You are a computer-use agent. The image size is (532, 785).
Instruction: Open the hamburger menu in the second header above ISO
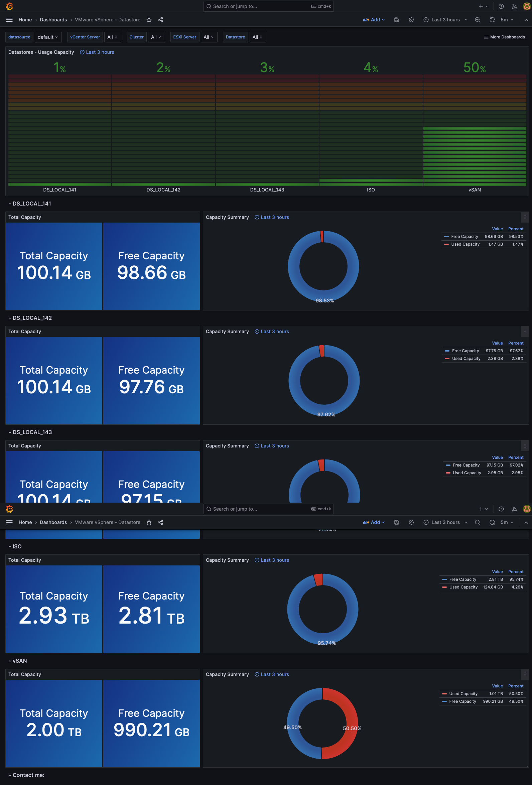point(9,522)
